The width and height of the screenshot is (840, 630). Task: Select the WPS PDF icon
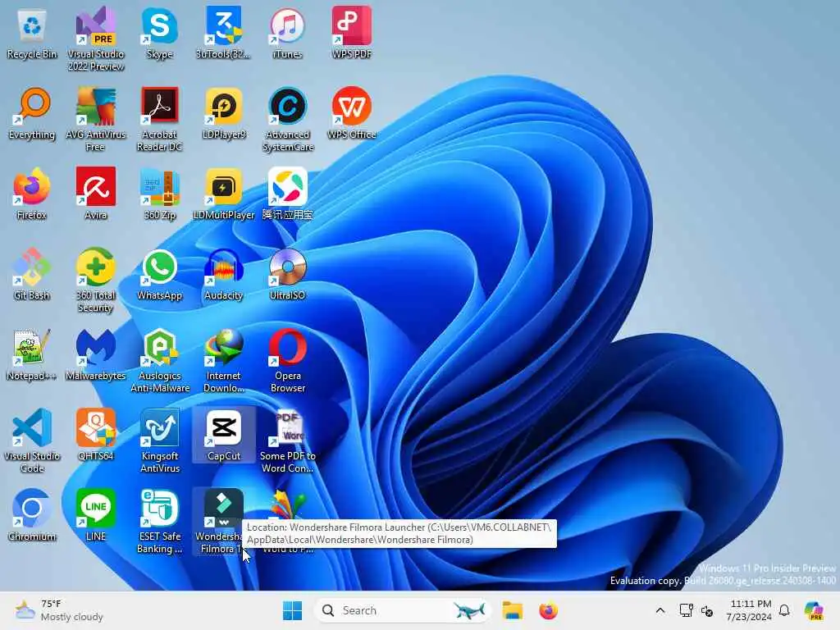(x=352, y=32)
